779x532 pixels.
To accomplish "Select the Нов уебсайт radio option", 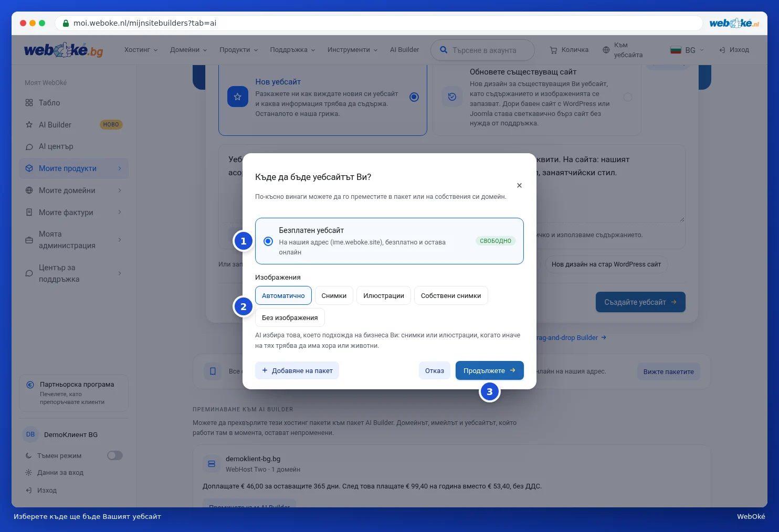I will click(414, 97).
